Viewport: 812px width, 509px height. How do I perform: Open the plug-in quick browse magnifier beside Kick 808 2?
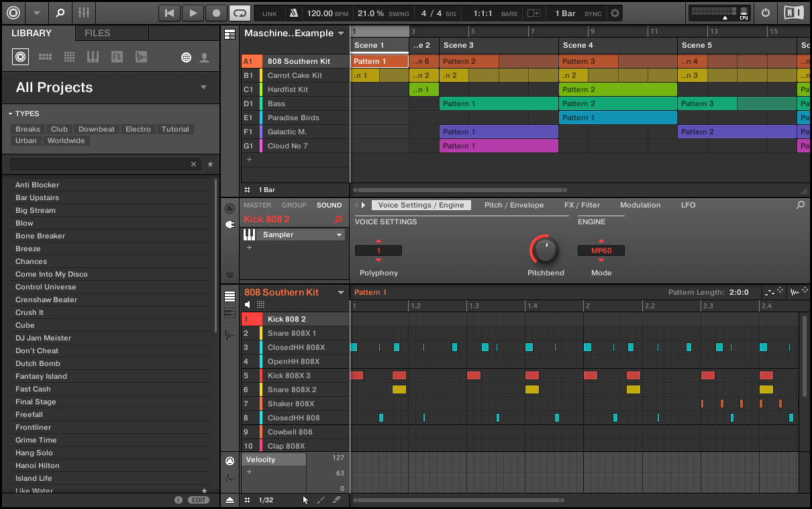click(339, 220)
